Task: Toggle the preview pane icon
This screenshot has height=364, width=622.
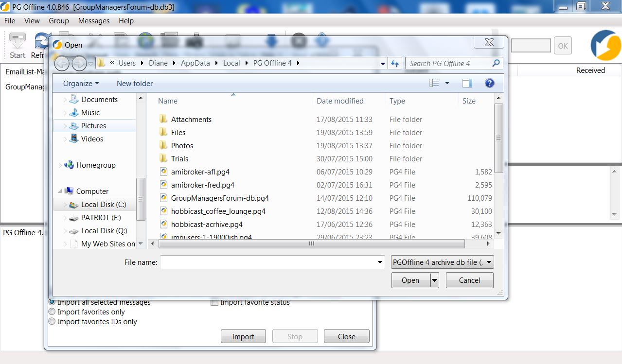Action: coord(467,83)
